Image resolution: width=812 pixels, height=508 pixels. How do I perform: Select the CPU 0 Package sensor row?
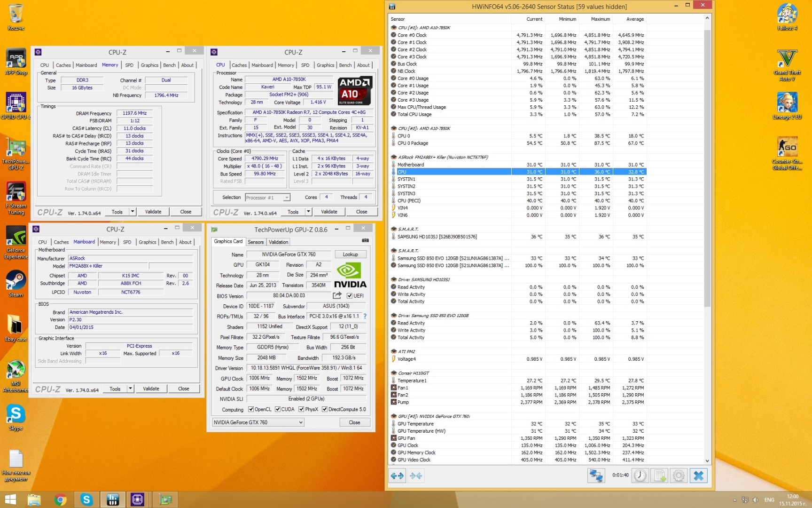point(518,143)
